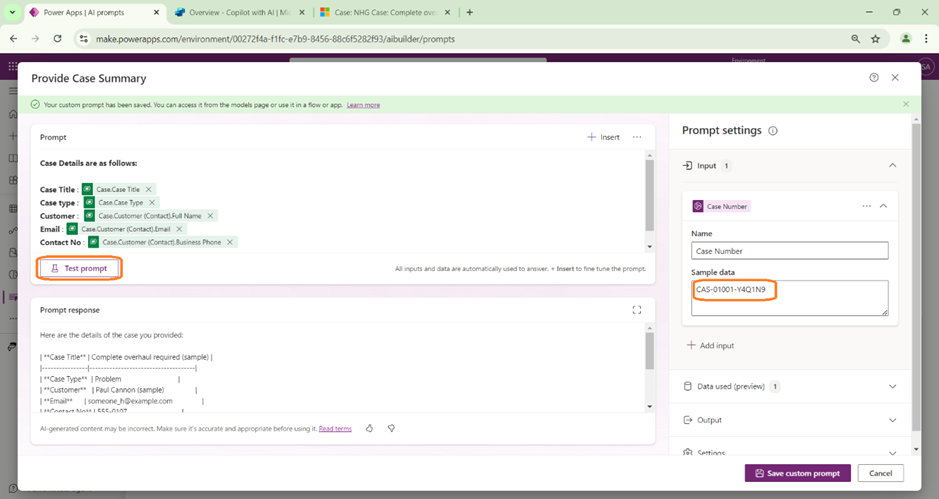Image resolution: width=939 pixels, height=499 pixels.
Task: Click the Insert button in Prompt panel
Action: (x=603, y=137)
